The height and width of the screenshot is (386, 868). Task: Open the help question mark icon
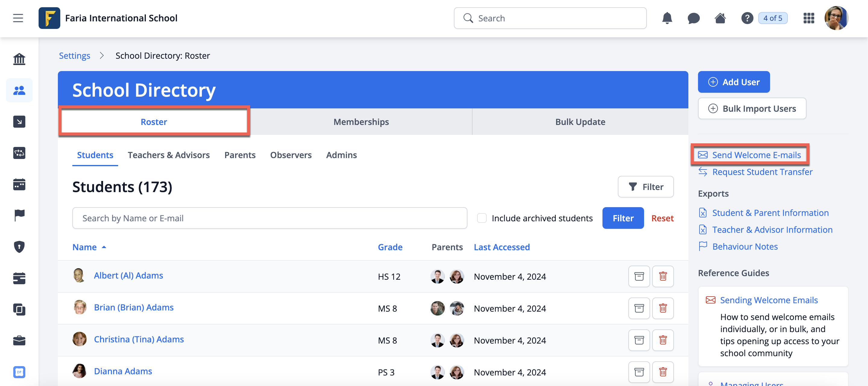pos(747,18)
